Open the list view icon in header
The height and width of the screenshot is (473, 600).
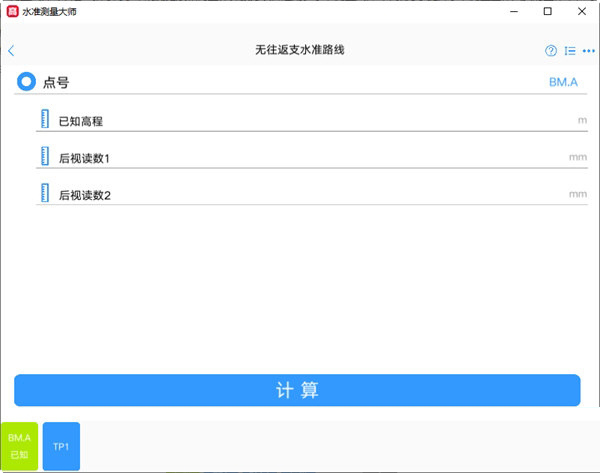(x=570, y=51)
